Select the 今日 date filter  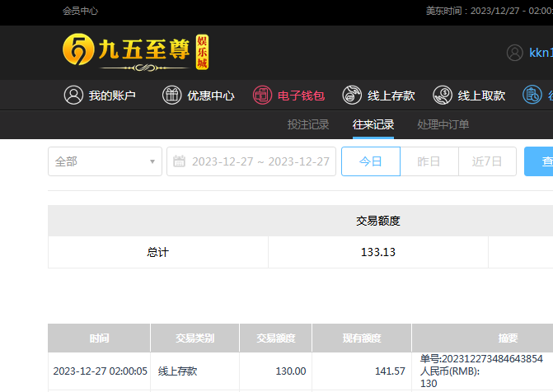tap(371, 161)
